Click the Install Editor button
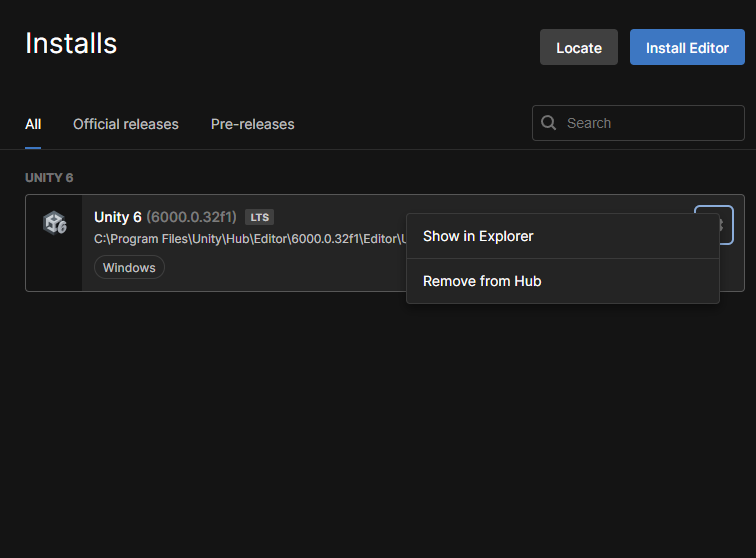The height and width of the screenshot is (558, 756). [x=687, y=47]
